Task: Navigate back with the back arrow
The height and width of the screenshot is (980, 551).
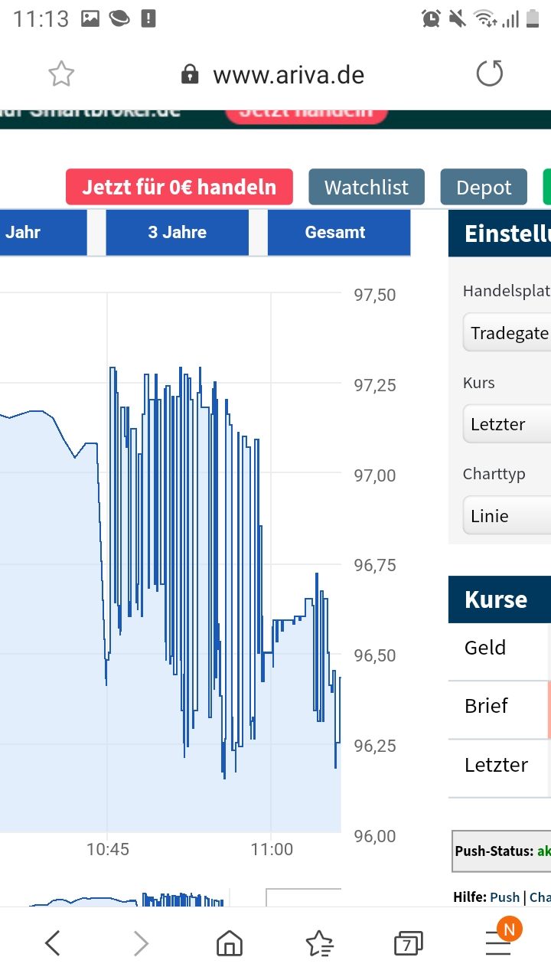Action: 52,942
